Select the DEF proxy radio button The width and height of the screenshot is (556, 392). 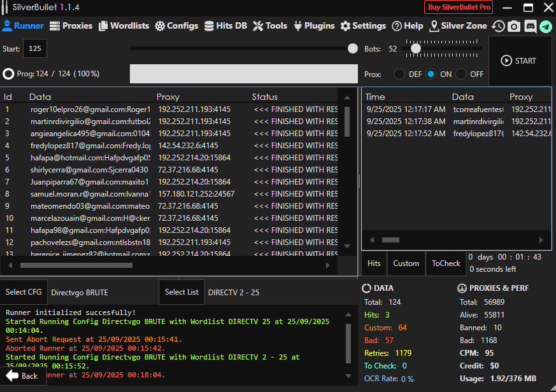point(399,74)
